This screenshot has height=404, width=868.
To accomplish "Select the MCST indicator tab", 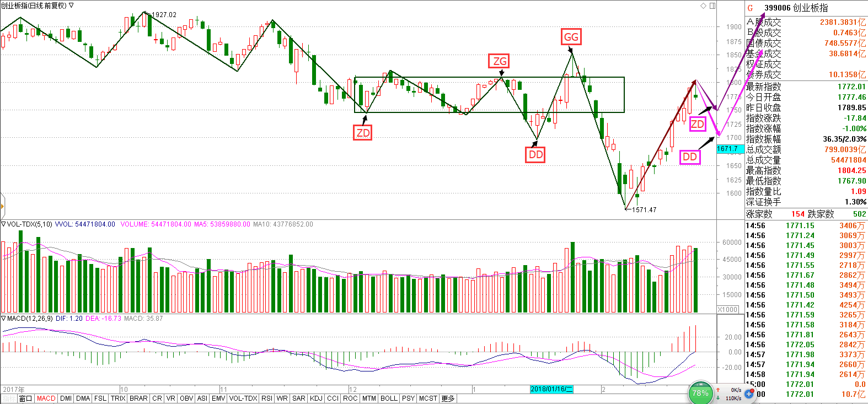I will coord(428,398).
